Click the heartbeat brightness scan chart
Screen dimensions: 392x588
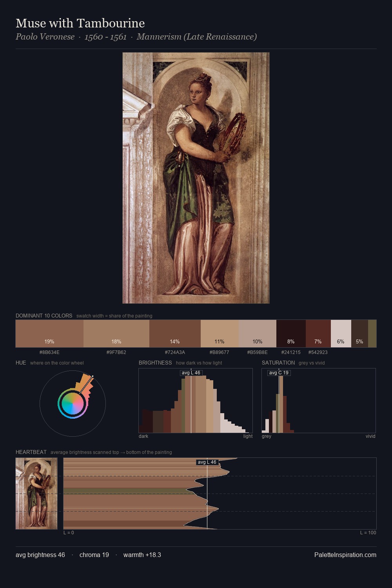coord(220,494)
